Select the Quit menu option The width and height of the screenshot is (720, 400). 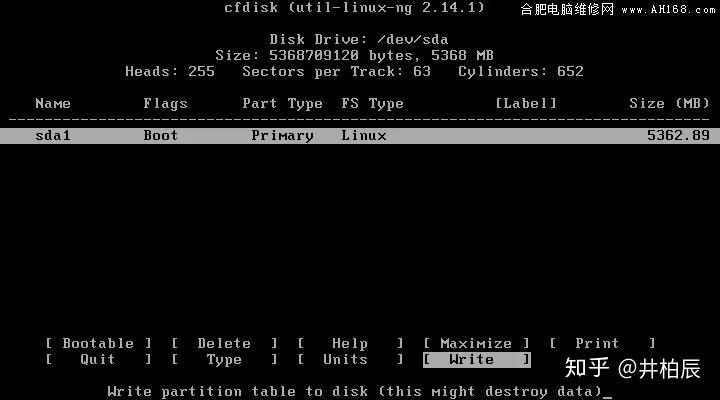[x=98, y=359]
